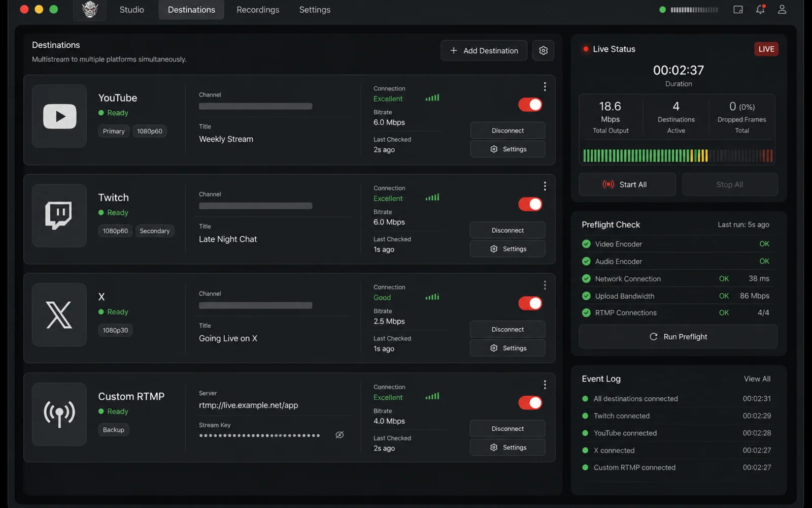Click the YouTube platform icon

point(59,116)
